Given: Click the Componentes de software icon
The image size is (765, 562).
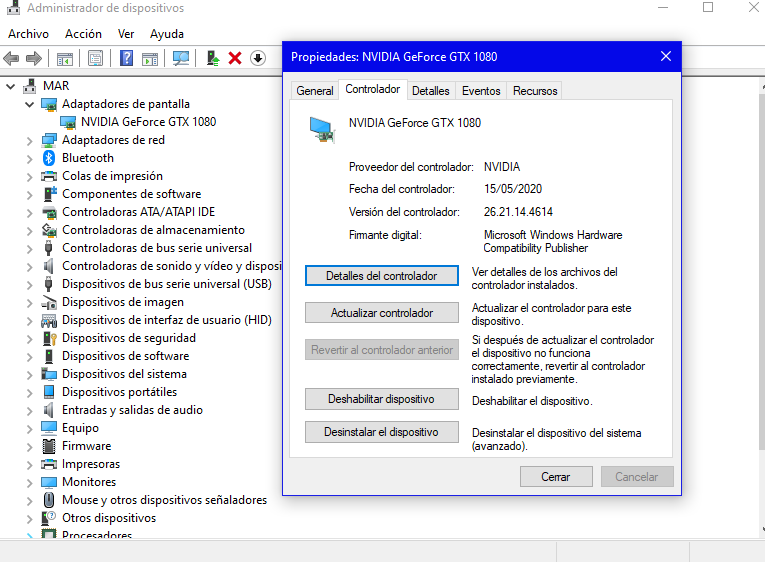Looking at the screenshot, I should (x=50, y=194).
